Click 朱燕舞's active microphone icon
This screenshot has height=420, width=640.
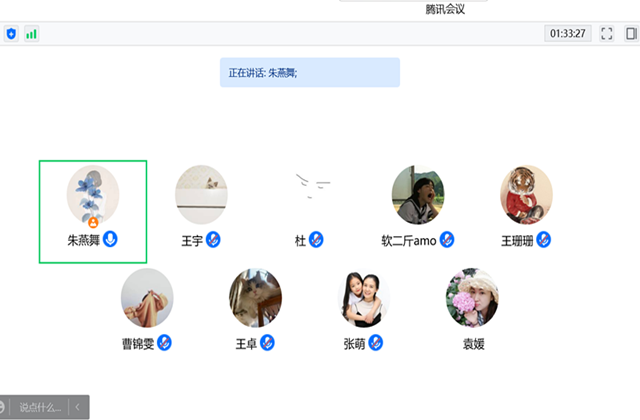click(x=111, y=240)
